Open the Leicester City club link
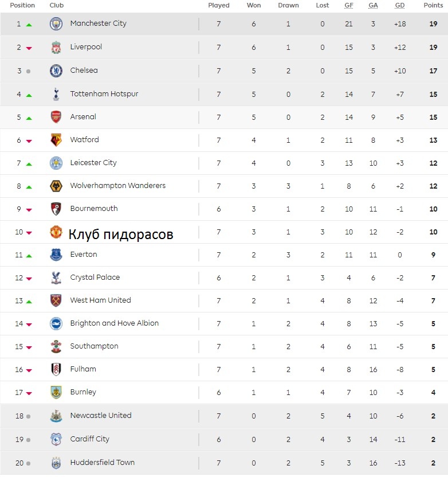 [x=93, y=163]
